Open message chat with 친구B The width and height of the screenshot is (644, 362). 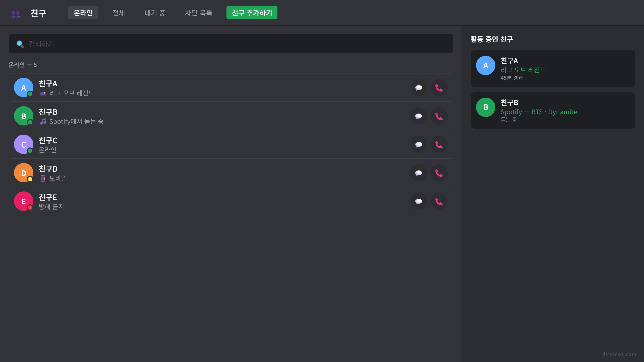418,116
